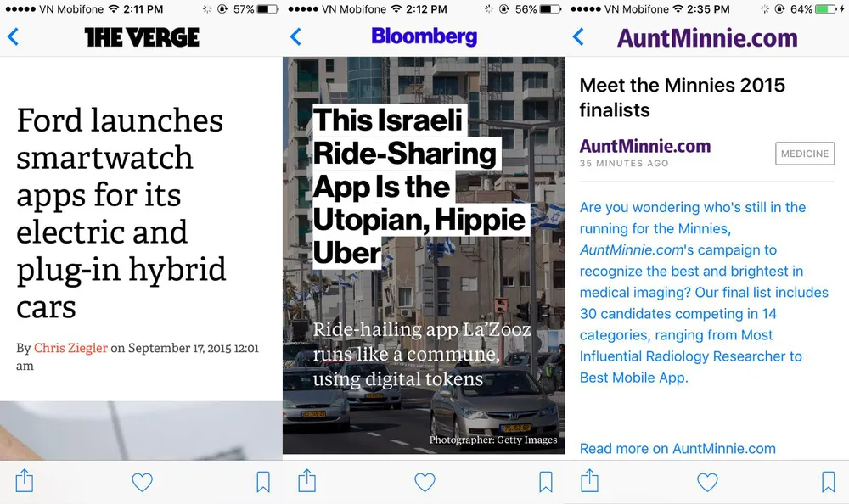The width and height of the screenshot is (849, 504).
Task: Open share sheet for Bloomberg article
Action: pyautogui.click(x=307, y=481)
